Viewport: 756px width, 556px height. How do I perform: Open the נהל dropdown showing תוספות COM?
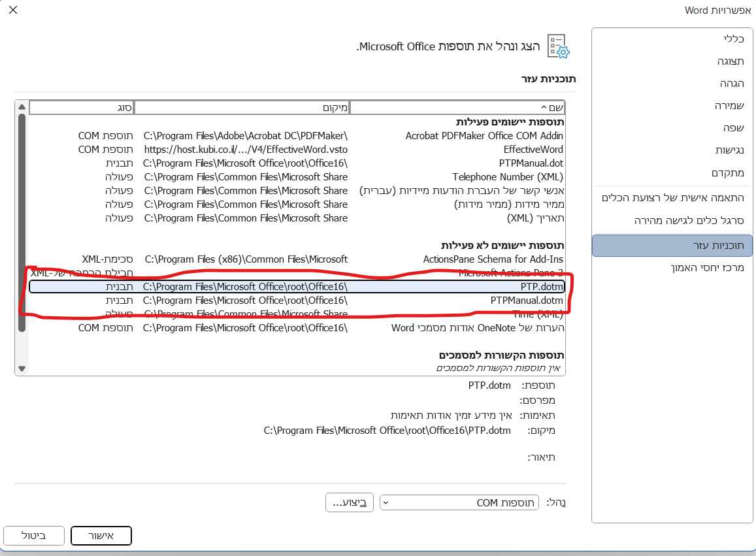(x=459, y=502)
